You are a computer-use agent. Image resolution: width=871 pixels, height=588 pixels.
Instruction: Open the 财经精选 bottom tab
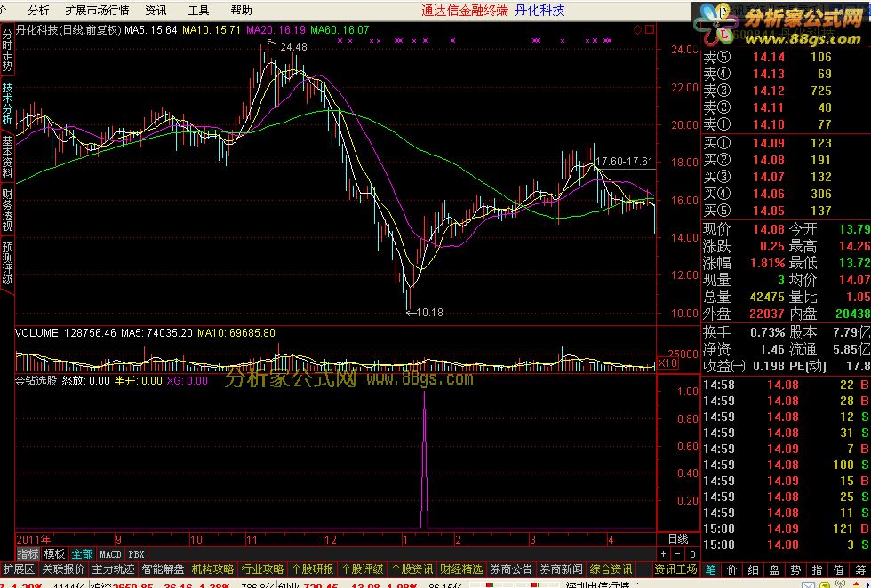461,569
